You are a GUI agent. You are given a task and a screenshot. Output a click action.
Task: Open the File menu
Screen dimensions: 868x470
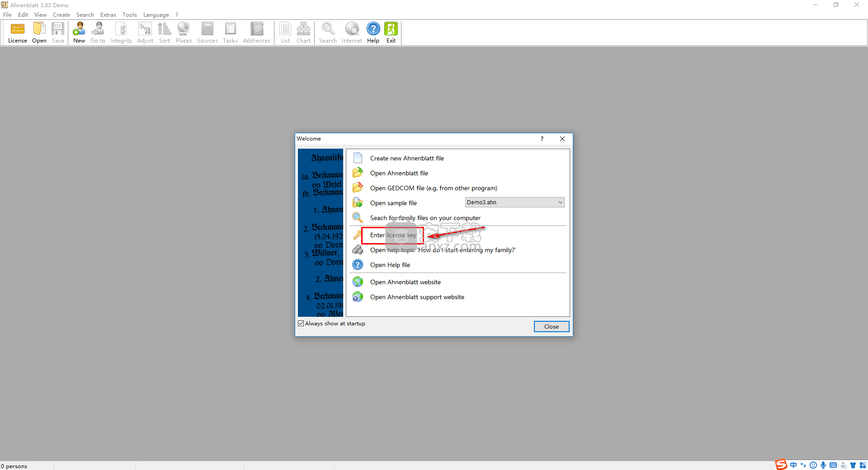coord(7,14)
